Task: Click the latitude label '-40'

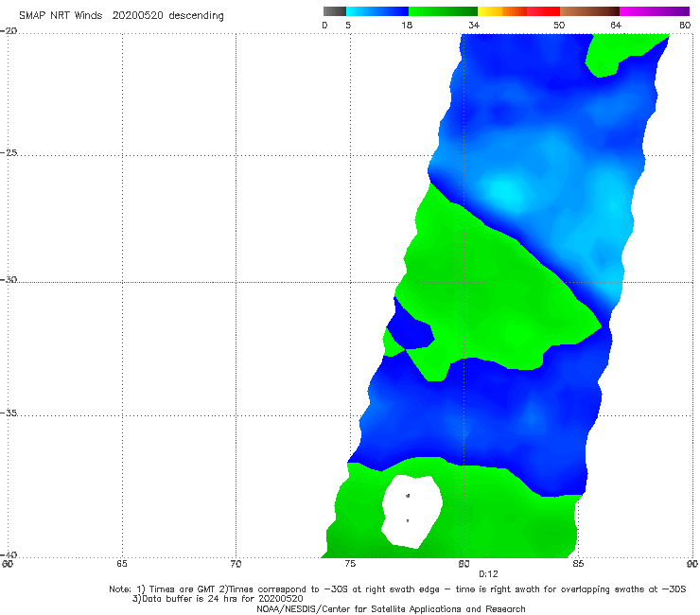Action: (9, 554)
